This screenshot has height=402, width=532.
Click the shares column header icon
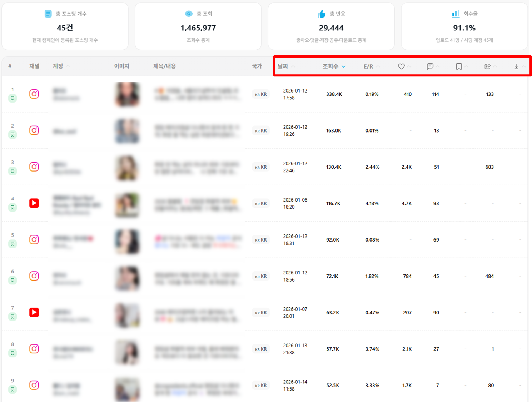[487, 66]
